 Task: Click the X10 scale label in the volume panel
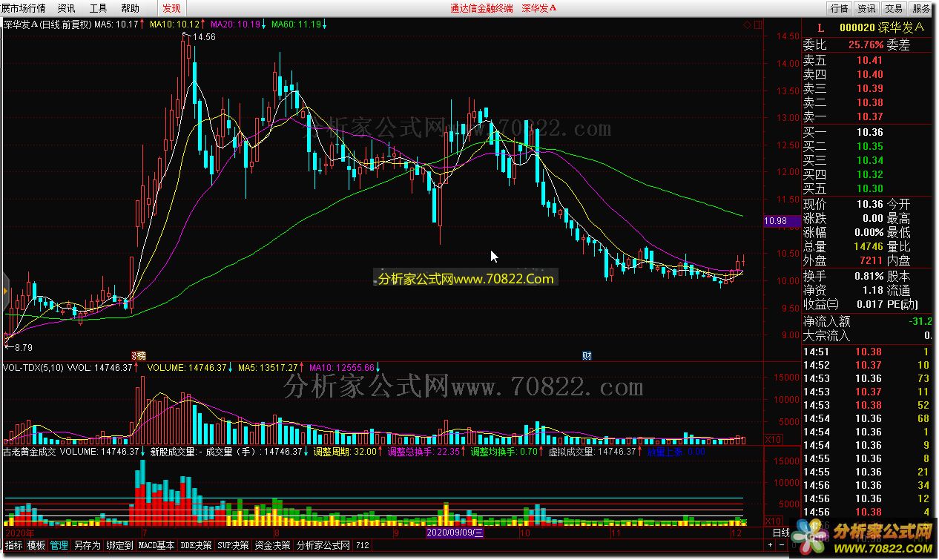pyautogui.click(x=772, y=440)
